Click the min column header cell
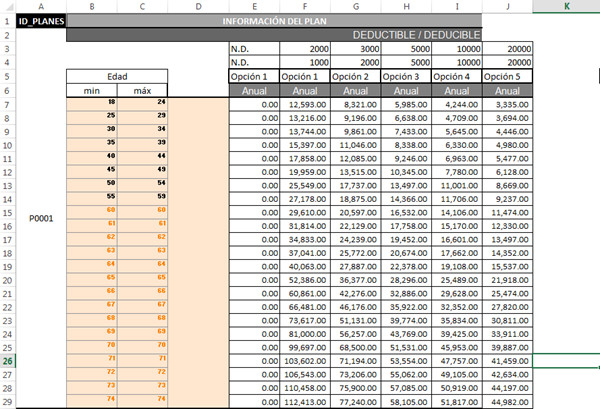The width and height of the screenshot is (600, 409). pos(91,90)
